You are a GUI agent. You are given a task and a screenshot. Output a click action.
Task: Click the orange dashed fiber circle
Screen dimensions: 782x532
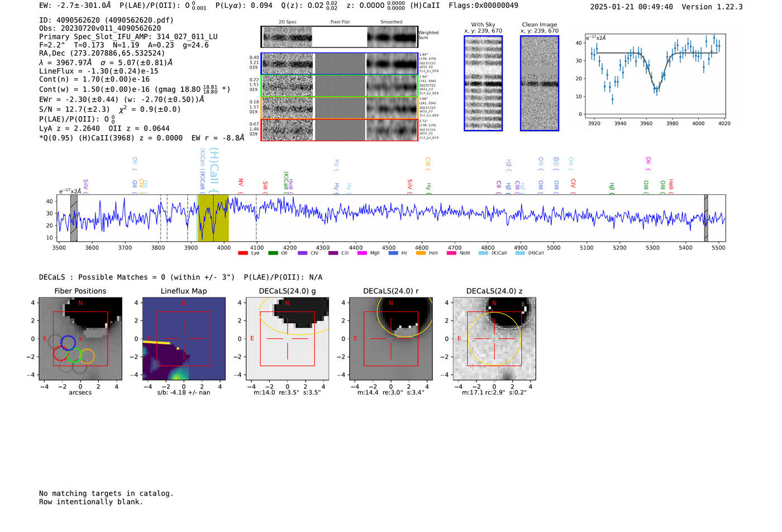87,356
